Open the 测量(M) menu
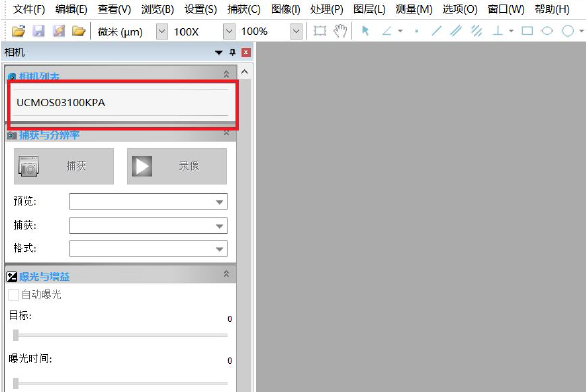This screenshot has width=587, height=392. pos(414,9)
